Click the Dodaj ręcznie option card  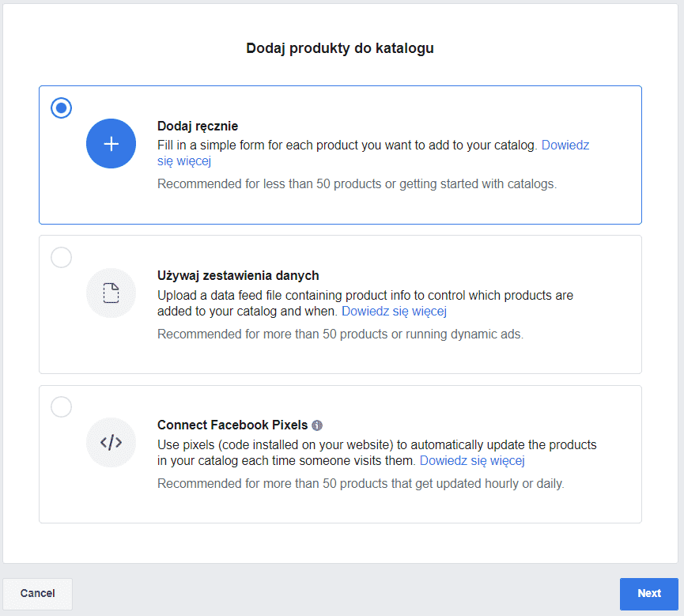340,155
